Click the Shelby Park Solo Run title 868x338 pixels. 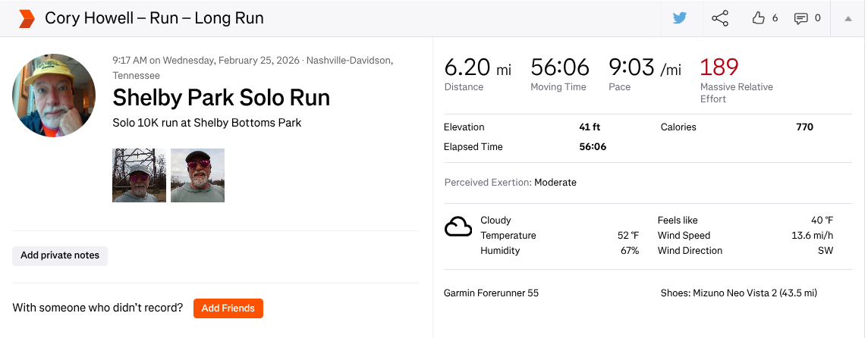221,98
